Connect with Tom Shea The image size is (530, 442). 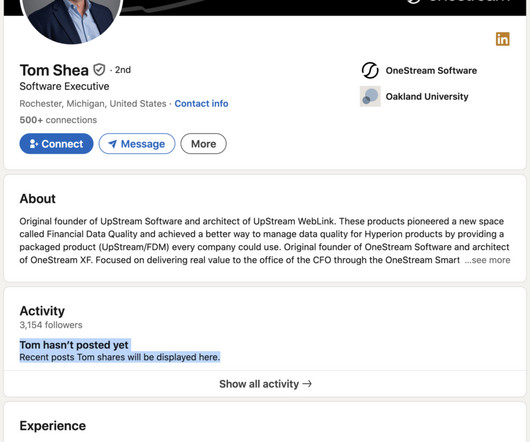coord(56,144)
